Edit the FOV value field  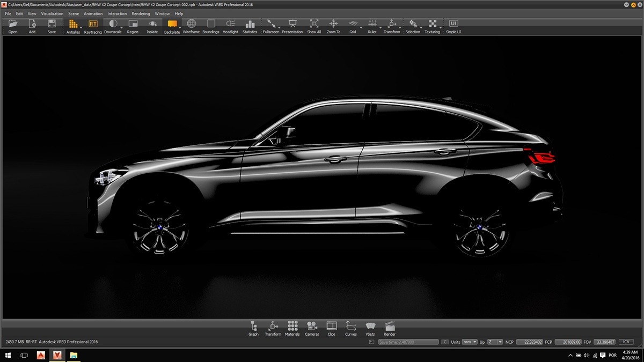pyautogui.click(x=603, y=342)
